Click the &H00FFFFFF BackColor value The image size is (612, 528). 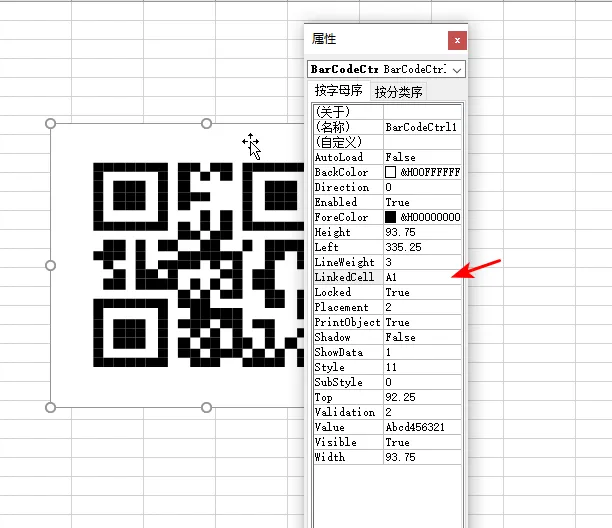[x=430, y=172]
